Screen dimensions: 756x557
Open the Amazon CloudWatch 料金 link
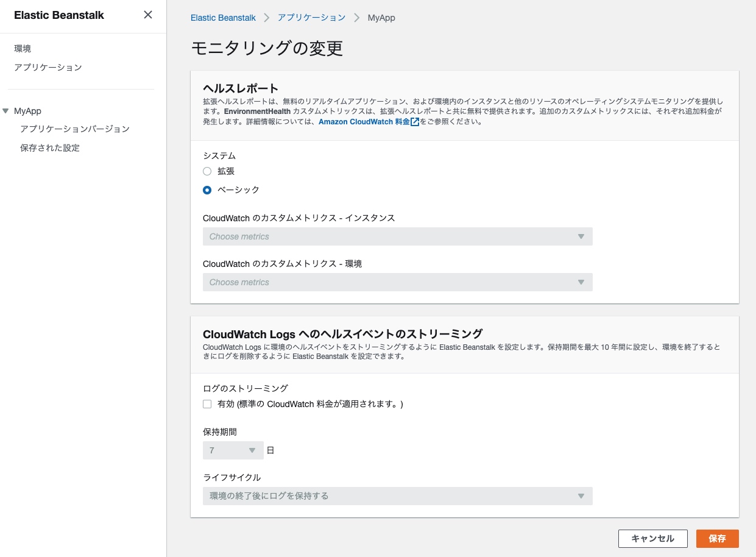point(364,122)
